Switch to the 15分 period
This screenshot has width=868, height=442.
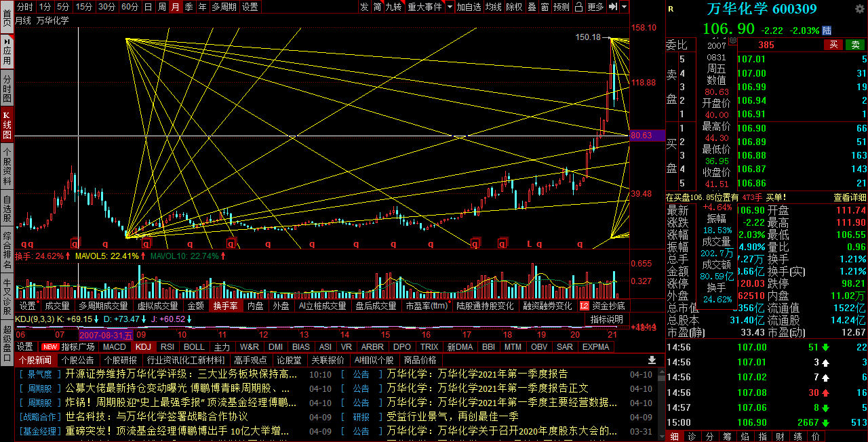pyautogui.click(x=84, y=7)
